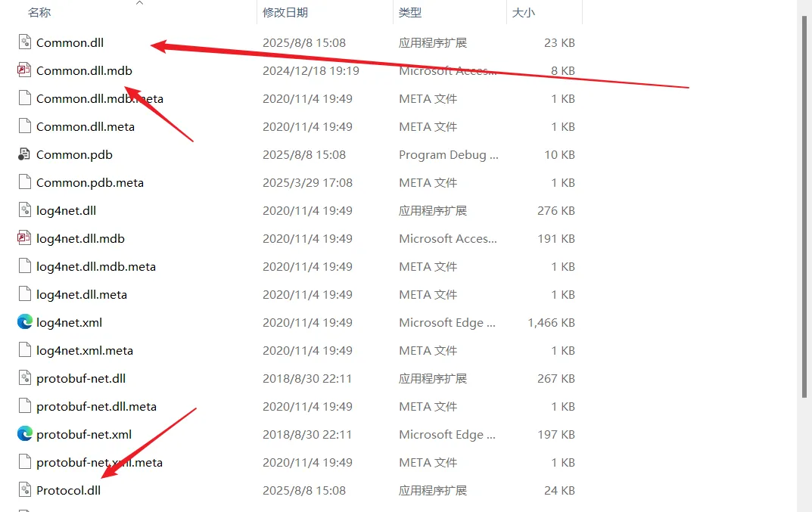
Task: Toggle sort arrow above 名称 column
Action: pyautogui.click(x=139, y=4)
